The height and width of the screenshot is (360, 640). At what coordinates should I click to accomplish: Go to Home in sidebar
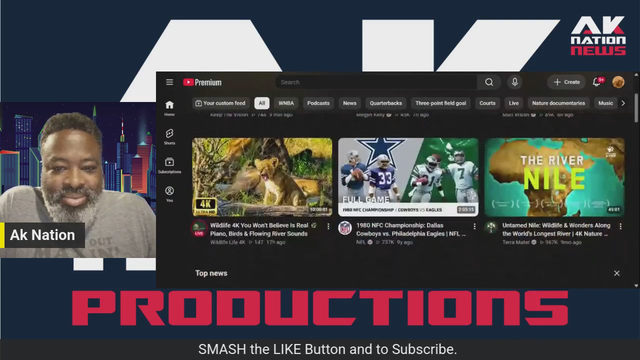click(x=169, y=108)
